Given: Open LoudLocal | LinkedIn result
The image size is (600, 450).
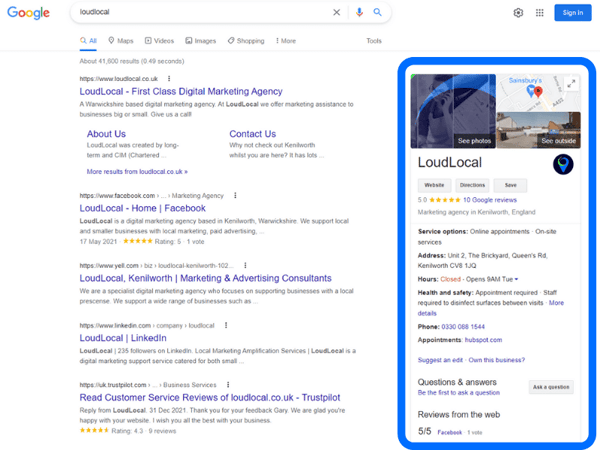Looking at the screenshot, I should (x=123, y=338).
